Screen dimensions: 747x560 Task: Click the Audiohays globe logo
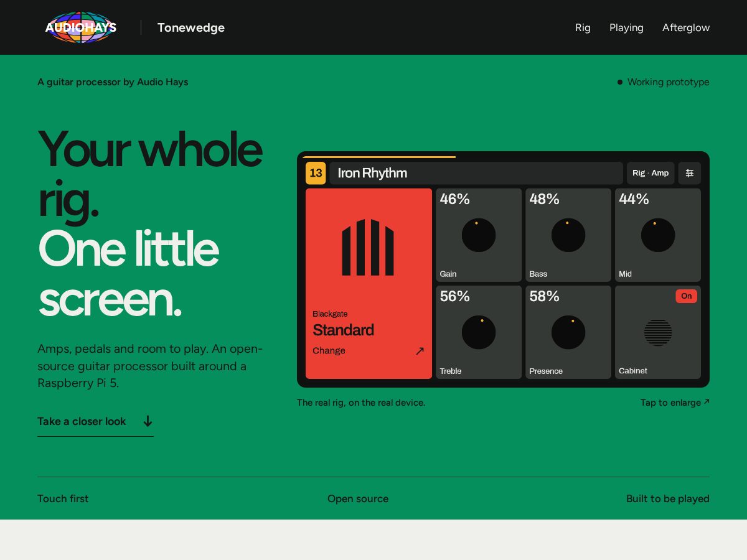click(81, 27)
